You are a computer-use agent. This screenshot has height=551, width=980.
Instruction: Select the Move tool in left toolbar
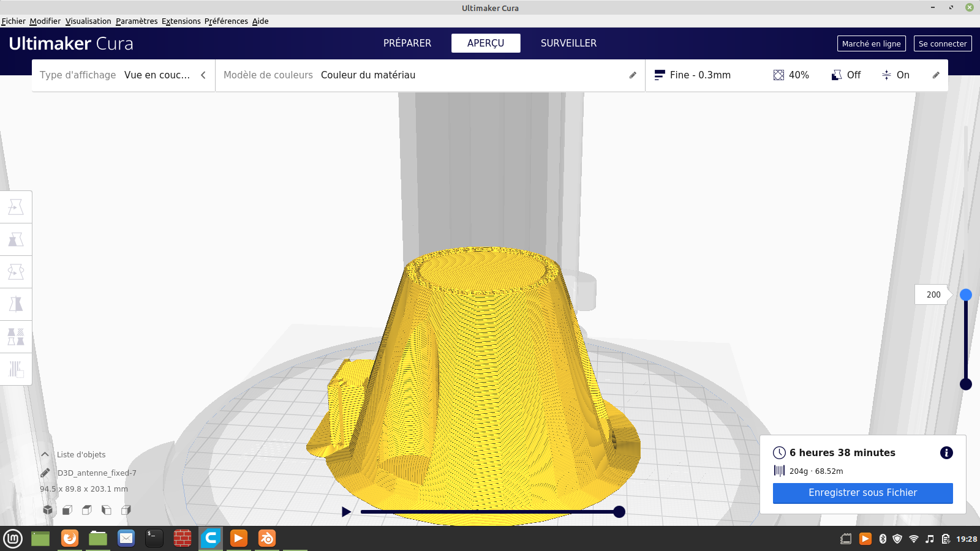(x=16, y=207)
